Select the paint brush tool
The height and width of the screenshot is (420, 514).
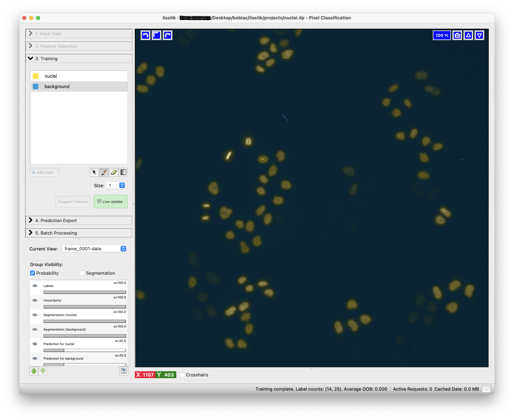pos(104,172)
